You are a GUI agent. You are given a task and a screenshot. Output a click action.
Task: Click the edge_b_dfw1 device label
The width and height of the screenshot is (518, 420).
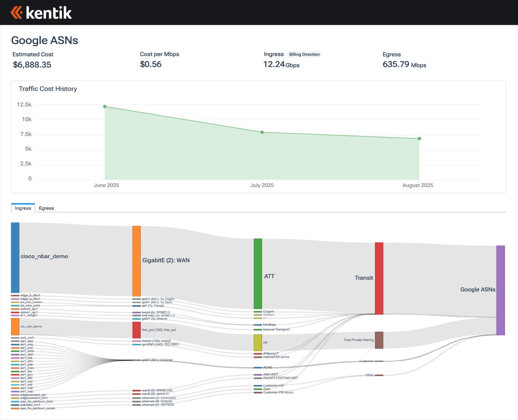30,295
